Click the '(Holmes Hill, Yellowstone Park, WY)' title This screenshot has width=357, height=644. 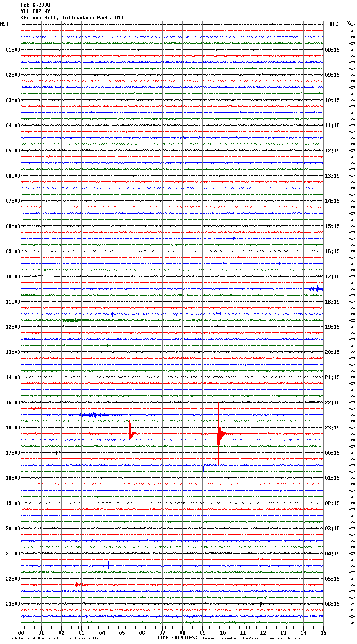pos(72,18)
